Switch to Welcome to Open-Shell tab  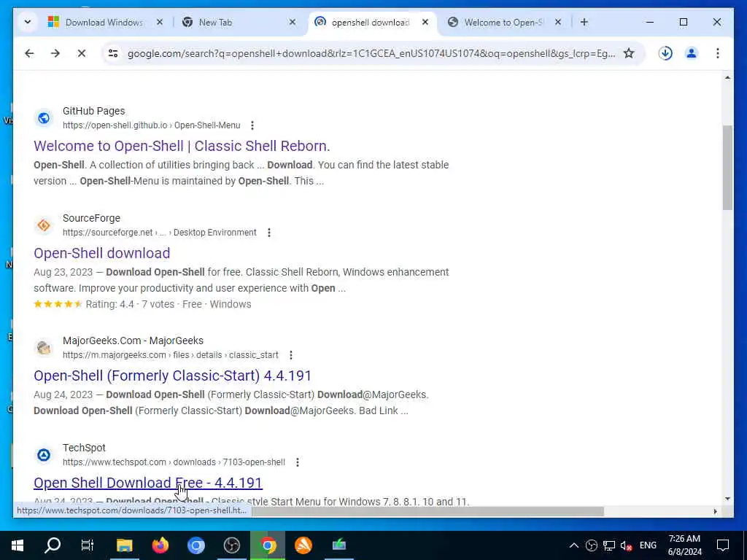pyautogui.click(x=503, y=23)
